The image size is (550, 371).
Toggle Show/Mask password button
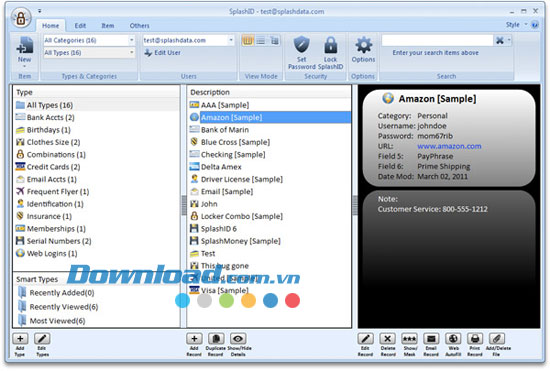click(x=409, y=338)
